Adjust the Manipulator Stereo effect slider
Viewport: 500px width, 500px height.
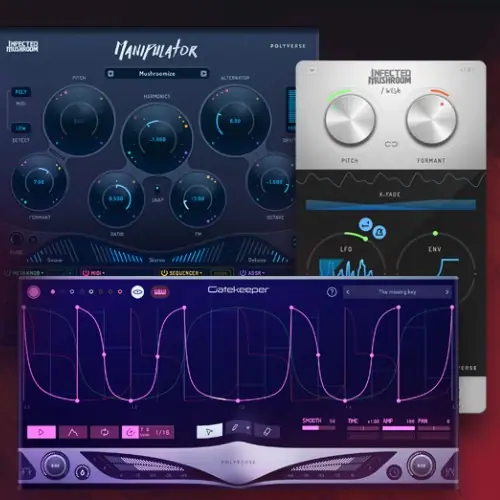(x=157, y=253)
